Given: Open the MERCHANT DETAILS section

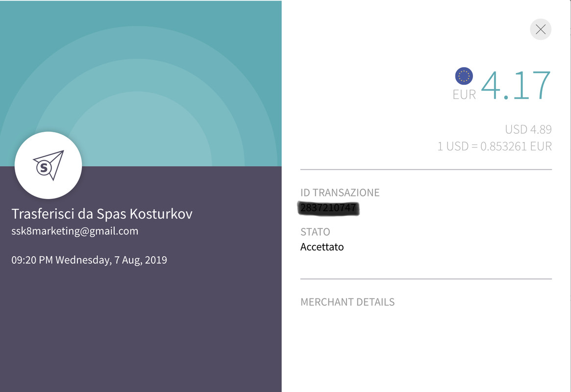Looking at the screenshot, I should (347, 302).
